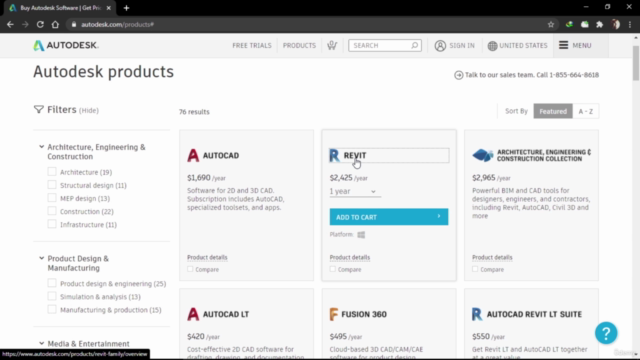This screenshot has height=360, width=640.
Task: Check Simulation & analysis (13) filter
Action: point(52,296)
